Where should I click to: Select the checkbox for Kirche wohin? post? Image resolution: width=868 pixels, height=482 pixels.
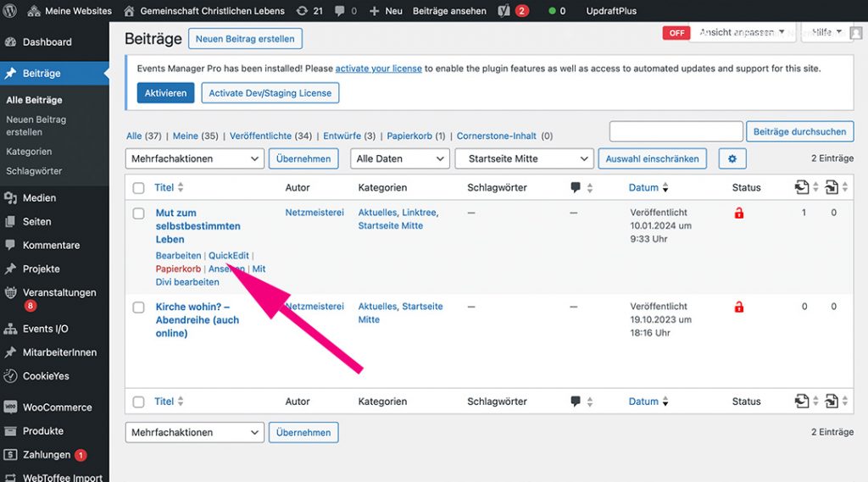click(139, 307)
